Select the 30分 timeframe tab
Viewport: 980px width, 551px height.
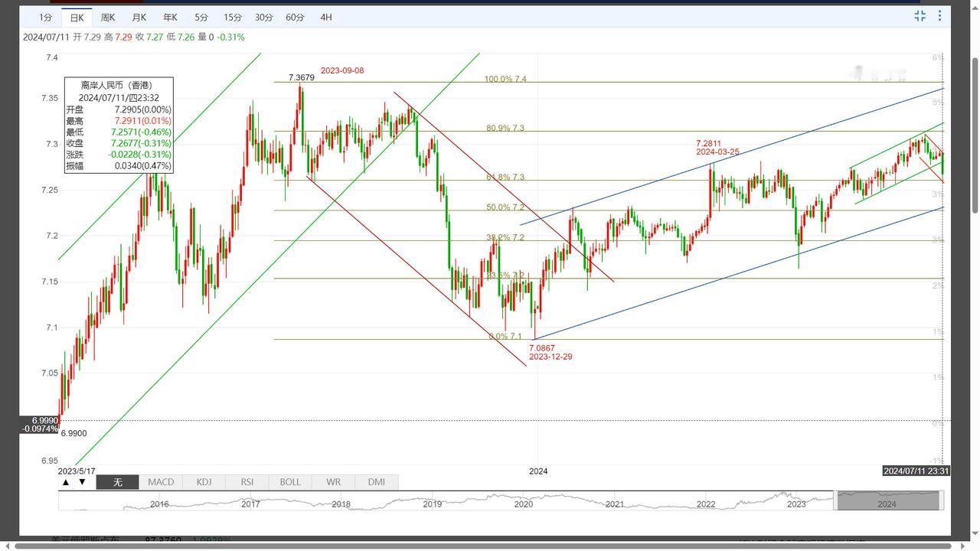264,17
